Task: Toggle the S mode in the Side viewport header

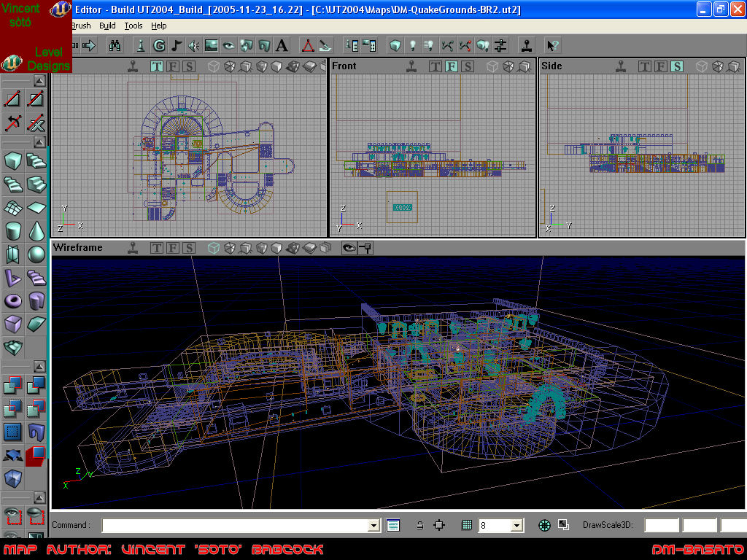Action: [x=676, y=66]
